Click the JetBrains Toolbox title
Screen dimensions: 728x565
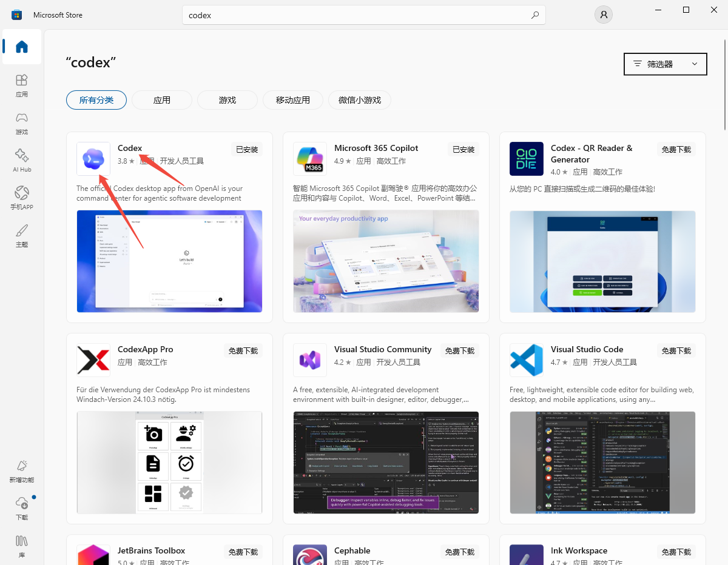click(x=152, y=550)
